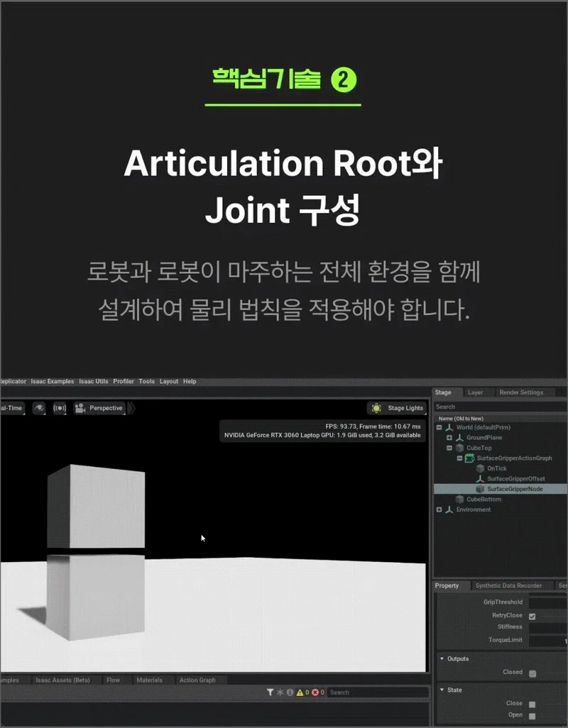
Task: Click the Name (Old to New) column header
Action: 461,419
